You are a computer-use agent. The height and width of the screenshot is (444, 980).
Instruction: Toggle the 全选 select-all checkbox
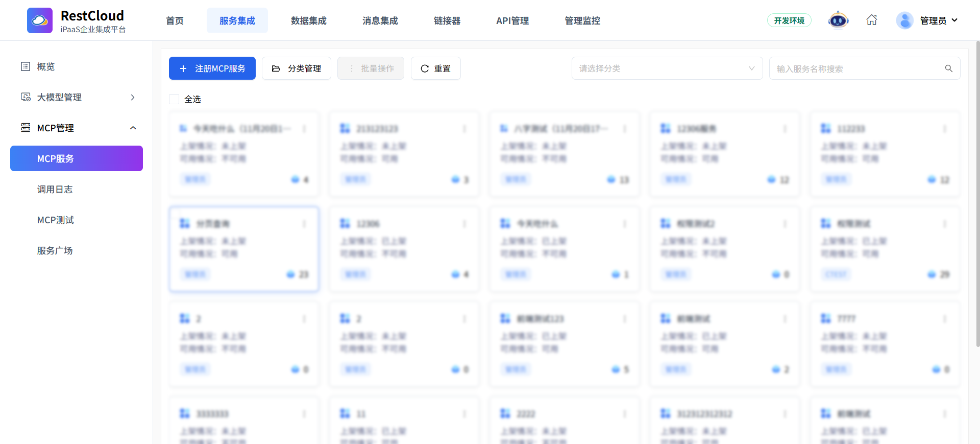coord(174,99)
